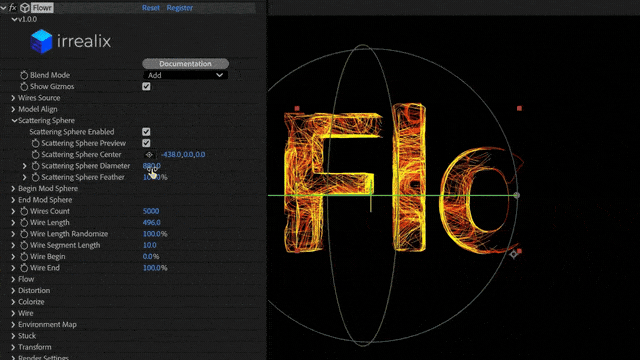Viewport: 640px width, 360px height.
Task: Uncheck the Show Gizmos checkbox
Action: point(146,87)
